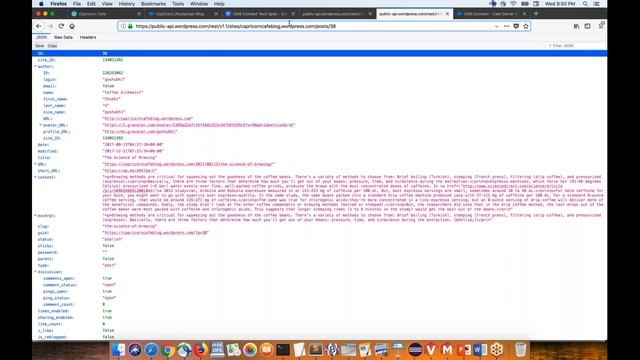Go to the Firefox home page icon
The height and width of the screenshot is (360, 640).
(72, 26)
